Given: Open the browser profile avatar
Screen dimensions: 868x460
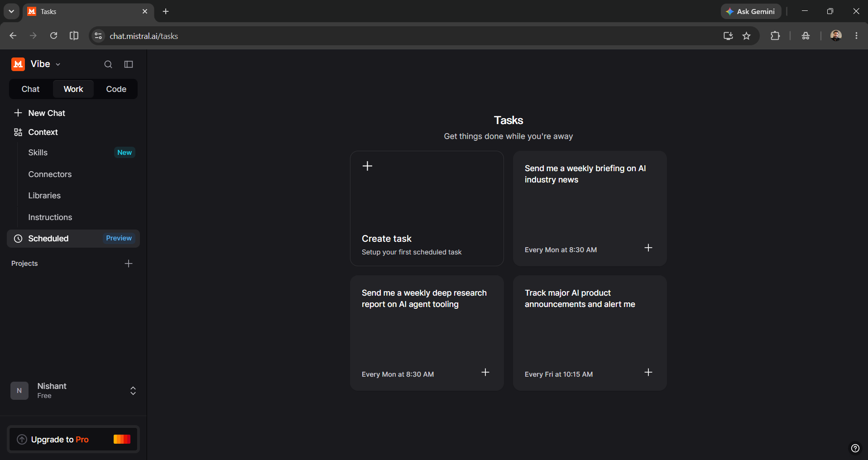Looking at the screenshot, I should tap(836, 36).
